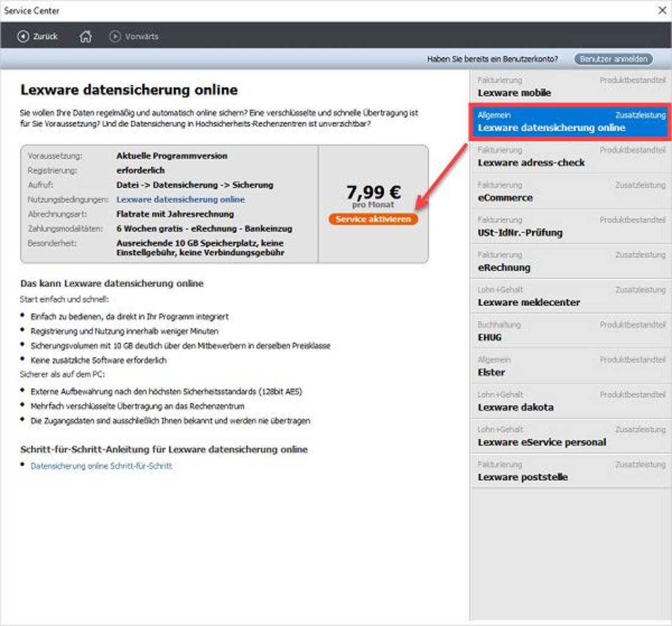The height and width of the screenshot is (626, 672).
Task: Select Lexware adress-check in sidebar
Action: point(571,157)
